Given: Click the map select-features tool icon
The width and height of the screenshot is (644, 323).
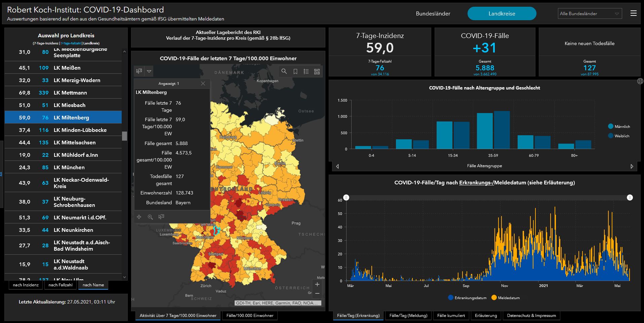Looking at the screenshot, I should [x=139, y=71].
